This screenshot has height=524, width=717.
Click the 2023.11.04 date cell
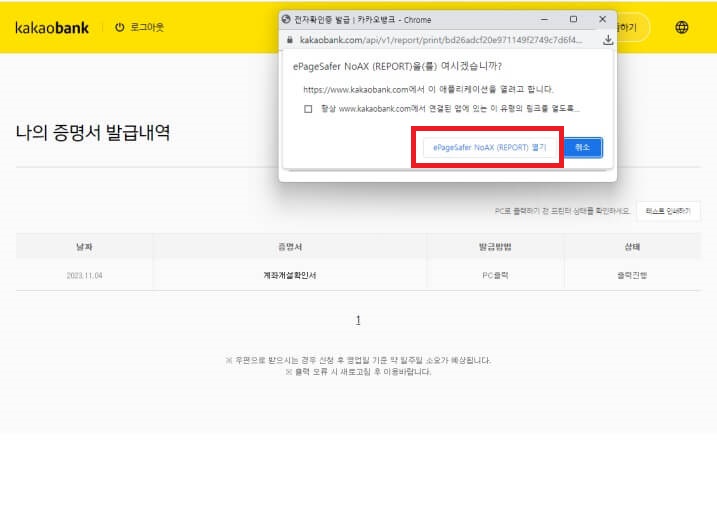pyautogui.click(x=85, y=275)
